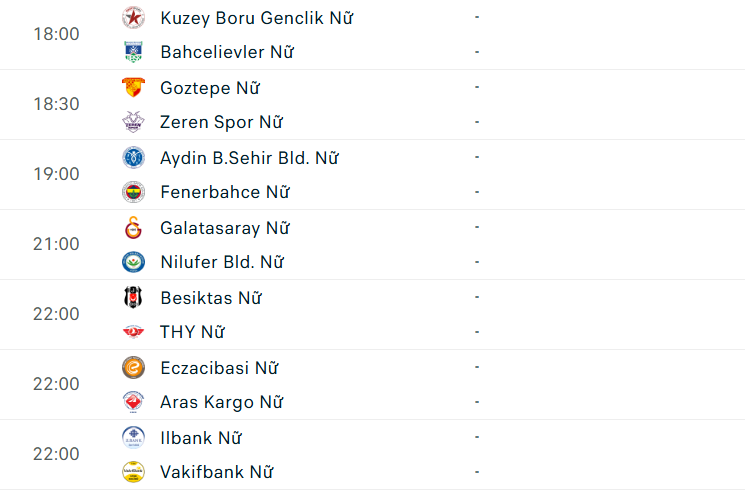Screen dimensions: 745x491
Task: Open the 18:30 match time
Action: 56,104
